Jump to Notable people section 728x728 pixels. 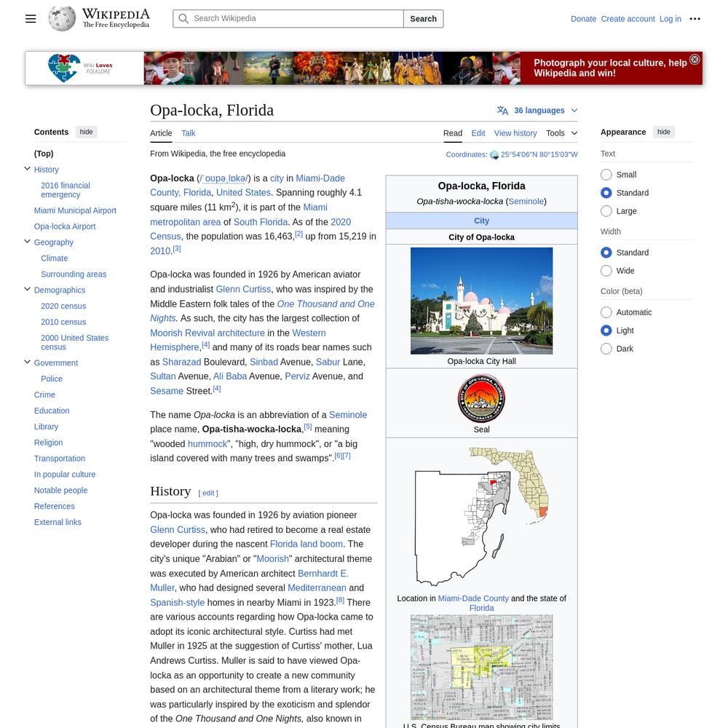pos(60,490)
